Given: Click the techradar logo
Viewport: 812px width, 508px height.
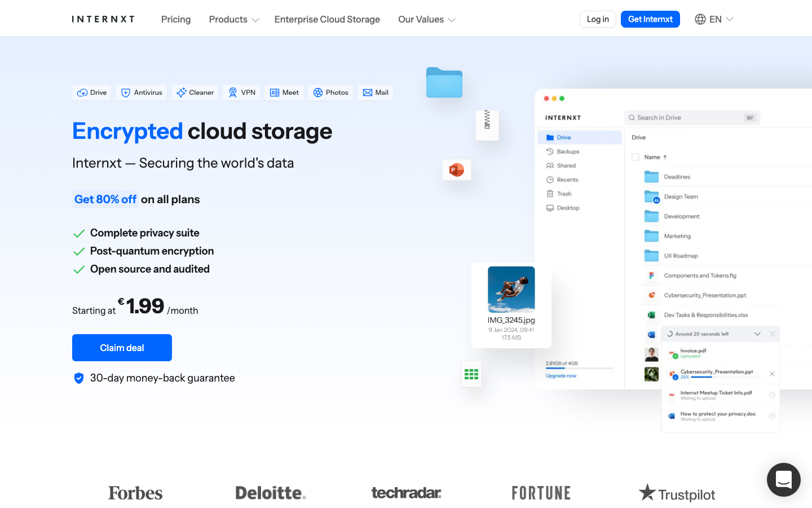Looking at the screenshot, I should tap(406, 493).
